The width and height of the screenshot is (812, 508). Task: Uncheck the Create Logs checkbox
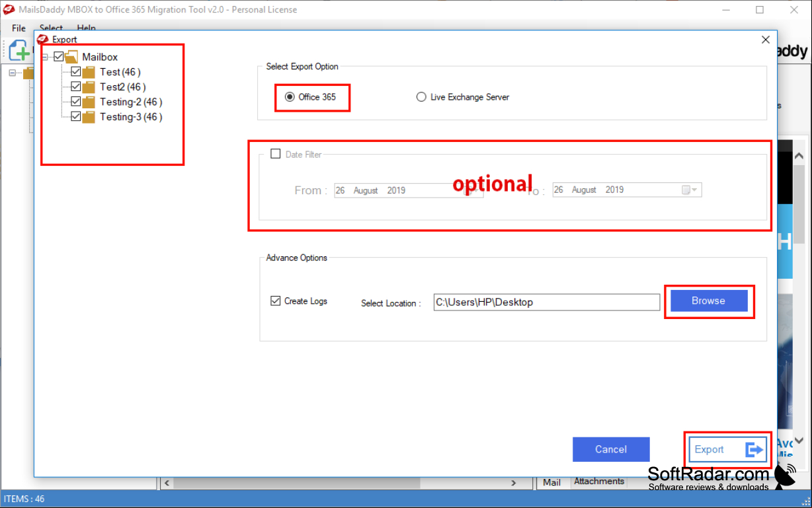276,301
